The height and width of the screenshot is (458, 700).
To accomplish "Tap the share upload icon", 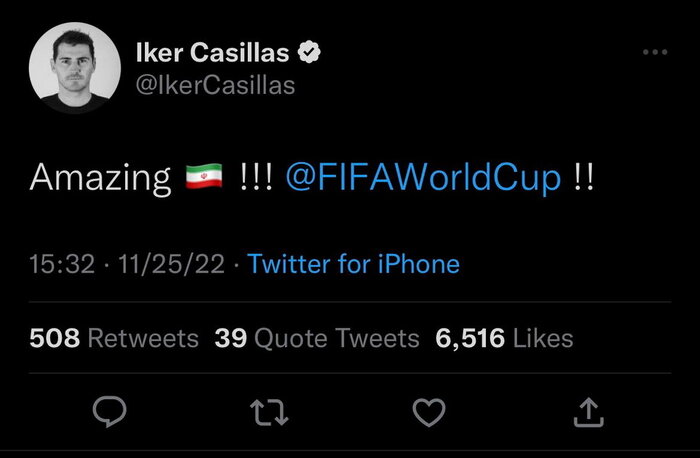I will coord(590,411).
